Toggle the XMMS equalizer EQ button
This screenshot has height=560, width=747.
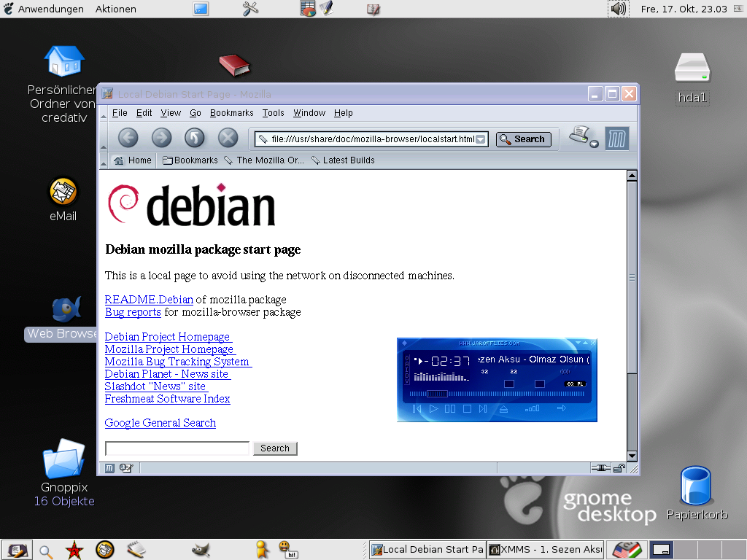click(x=570, y=384)
